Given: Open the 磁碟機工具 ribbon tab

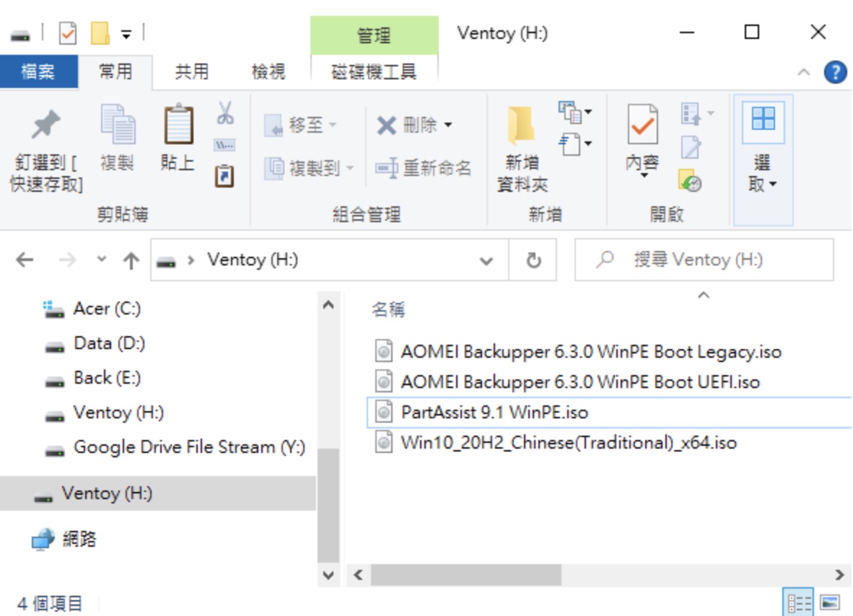Looking at the screenshot, I should pyautogui.click(x=375, y=71).
